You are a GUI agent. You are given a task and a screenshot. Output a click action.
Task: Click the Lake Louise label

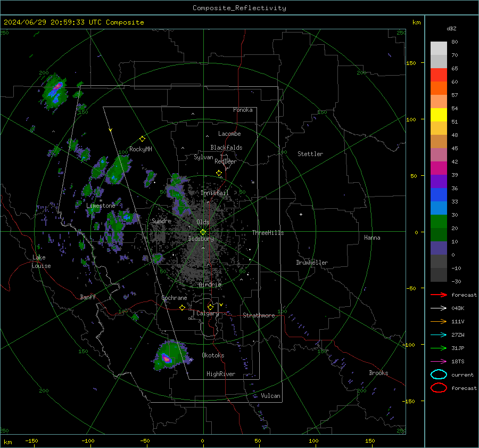coord(41,262)
